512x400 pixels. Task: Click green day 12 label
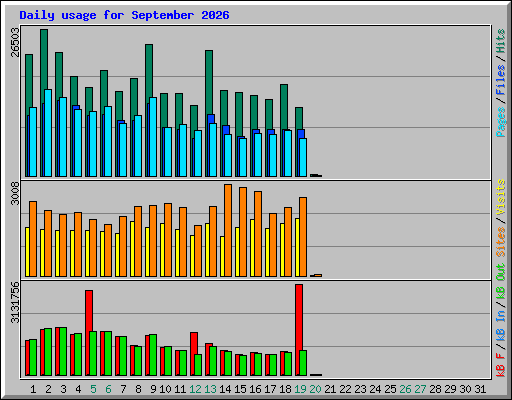click(x=195, y=389)
